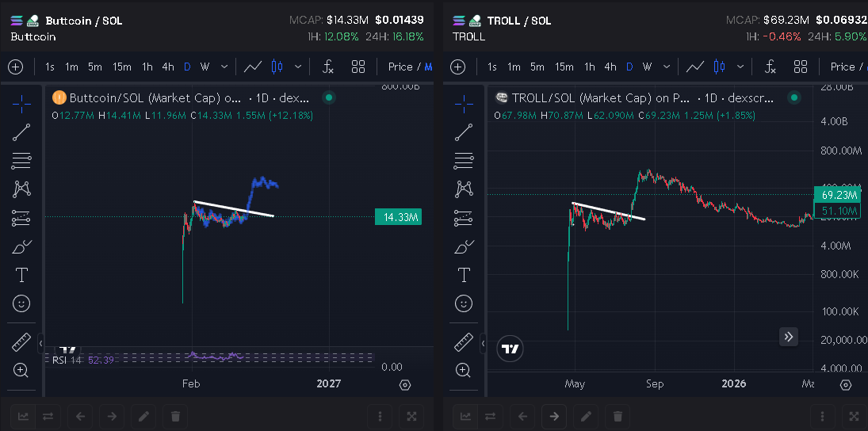Select W timeframe in TROLL chart

click(x=647, y=67)
